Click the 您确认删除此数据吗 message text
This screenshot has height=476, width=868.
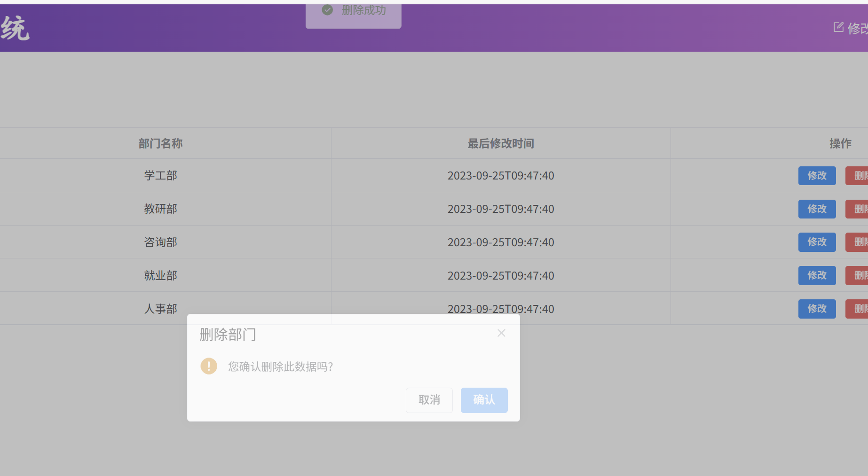tap(281, 367)
